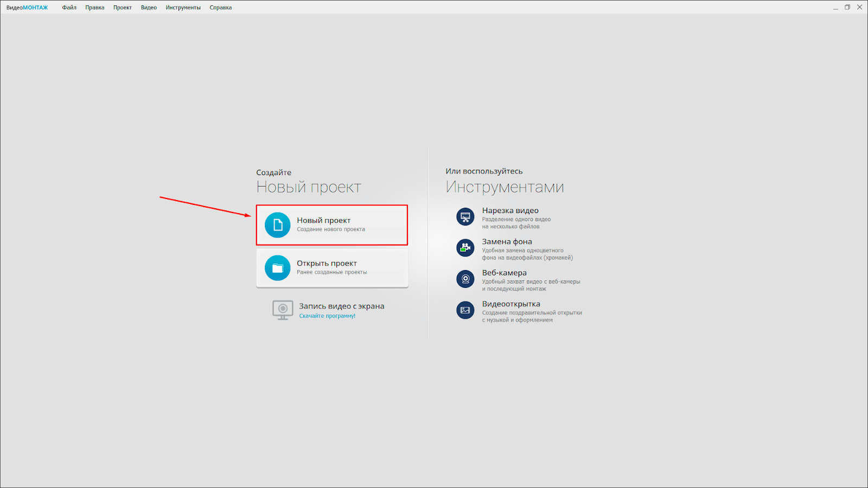Minimize the ВидеоМОНТАЖ window

[835, 8]
